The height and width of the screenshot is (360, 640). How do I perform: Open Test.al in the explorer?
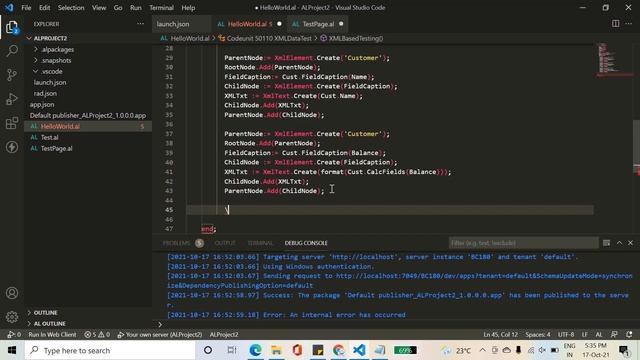pos(49,137)
